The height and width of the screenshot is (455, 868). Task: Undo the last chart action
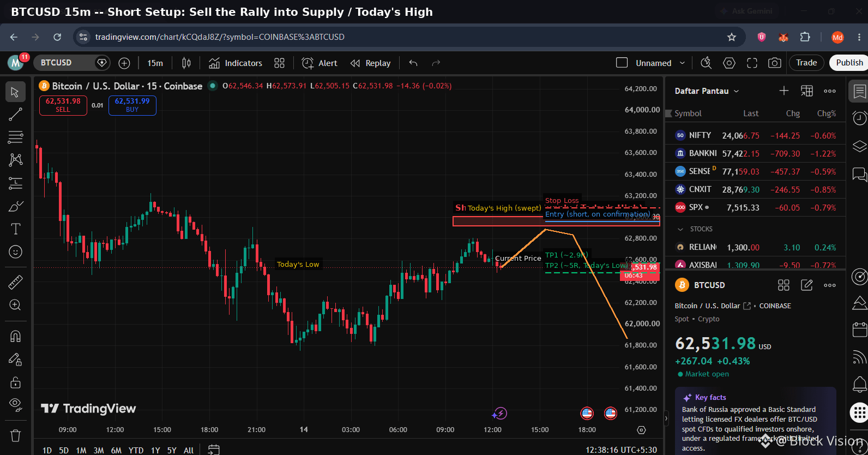[x=413, y=63]
